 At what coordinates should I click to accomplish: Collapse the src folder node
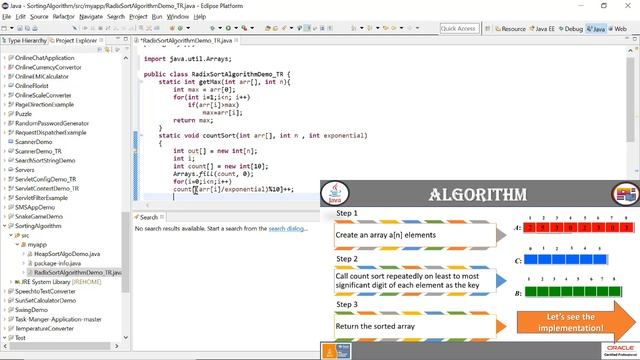11,235
